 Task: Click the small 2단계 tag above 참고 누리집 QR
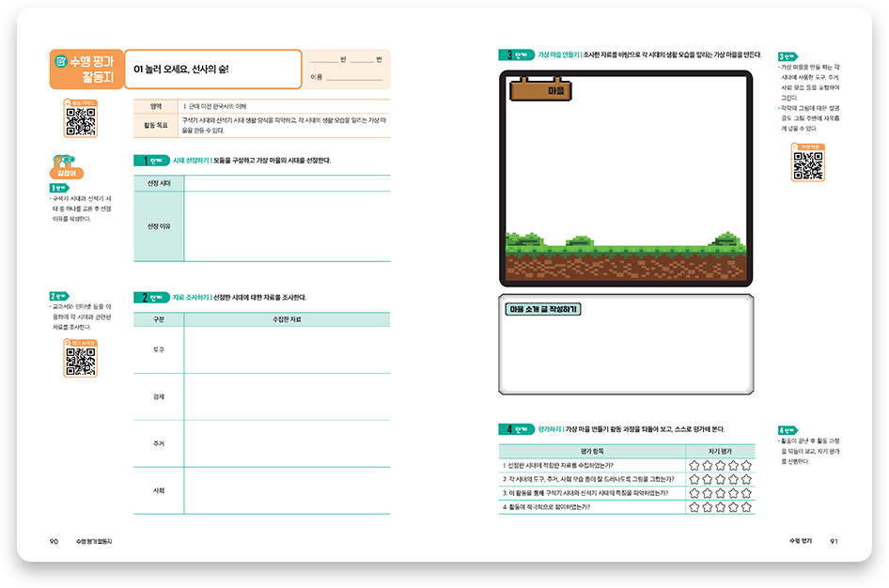click(x=59, y=296)
